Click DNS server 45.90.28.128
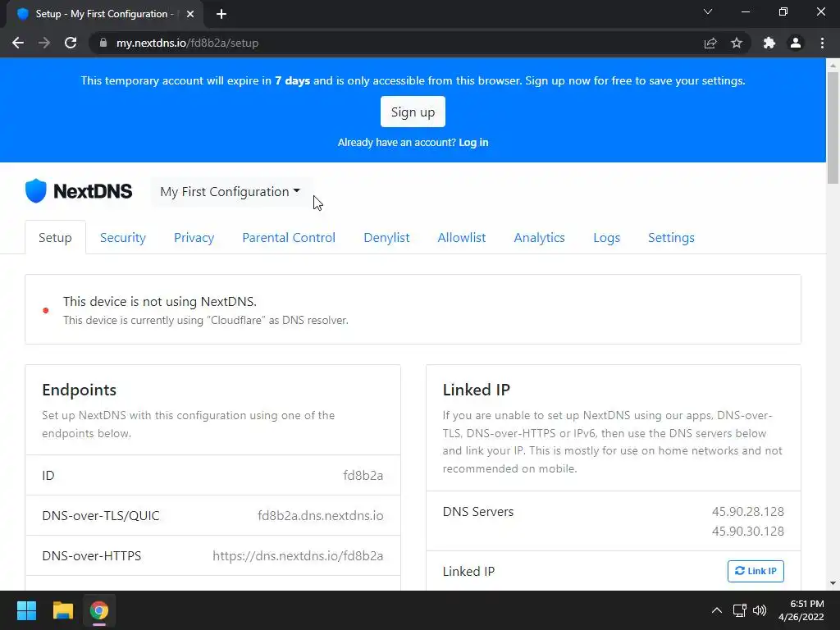Image resolution: width=840 pixels, height=630 pixels. 748,512
